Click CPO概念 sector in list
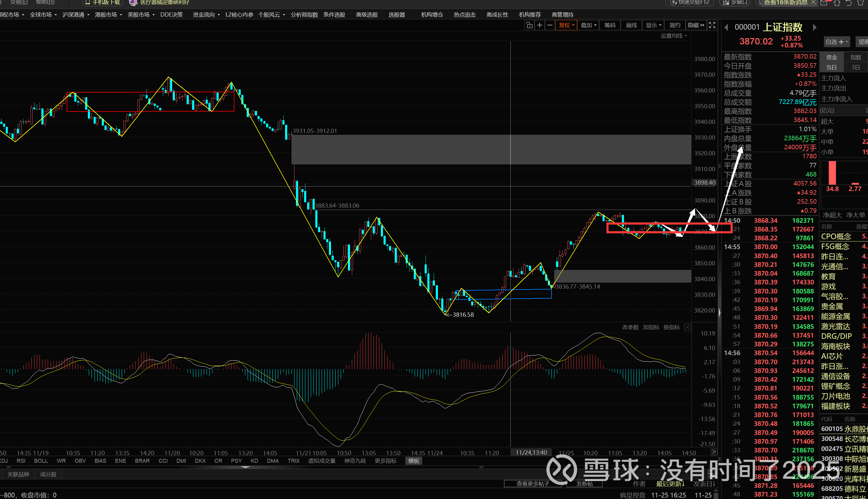The height and width of the screenshot is (499, 868). [836, 236]
